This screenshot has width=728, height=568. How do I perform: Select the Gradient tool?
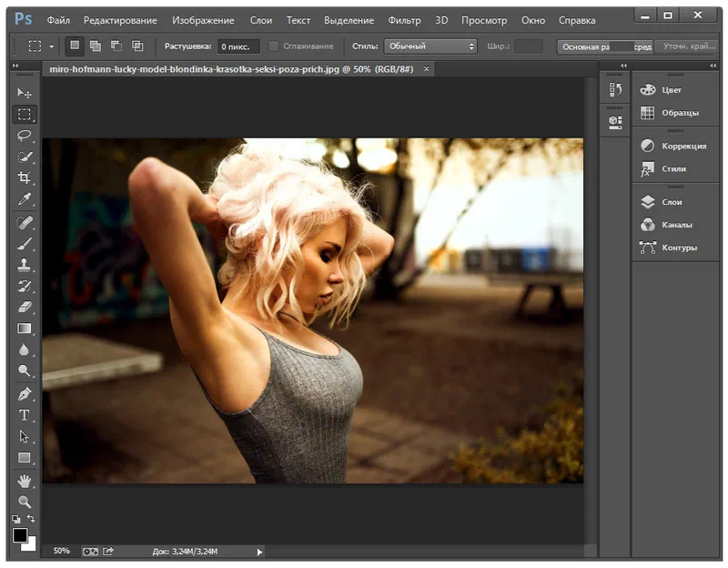pyautogui.click(x=25, y=329)
